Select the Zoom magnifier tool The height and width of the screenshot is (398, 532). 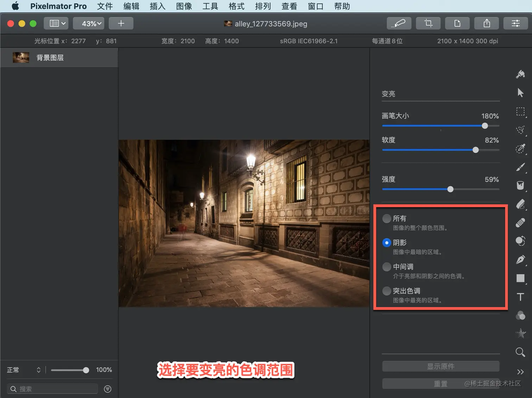[520, 352]
